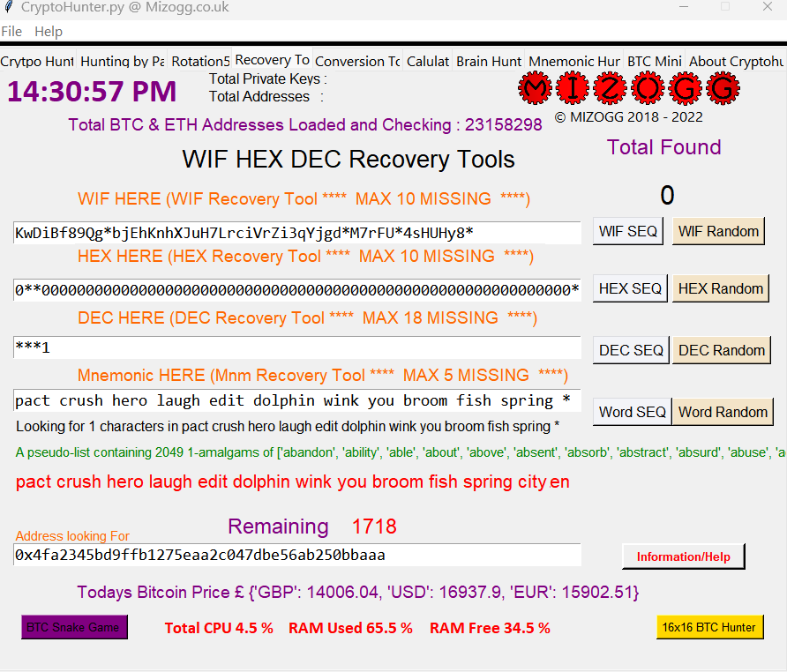787x672 pixels.
Task: Switch to the Hunting by Pa tab
Action: (122, 61)
